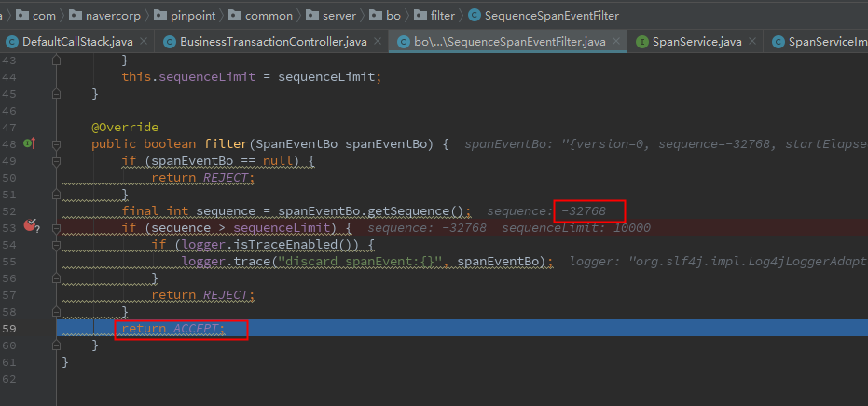Click inline spanEventBo debug hint on line 48
The width and height of the screenshot is (868, 406).
(x=666, y=144)
